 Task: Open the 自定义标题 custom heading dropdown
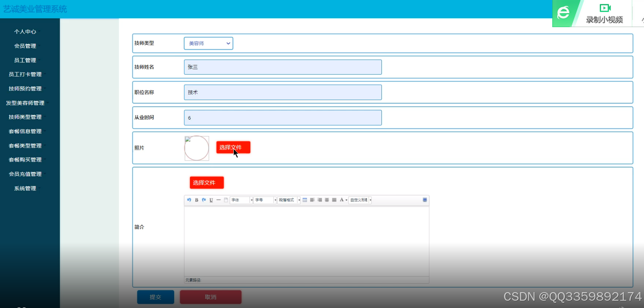point(360,200)
